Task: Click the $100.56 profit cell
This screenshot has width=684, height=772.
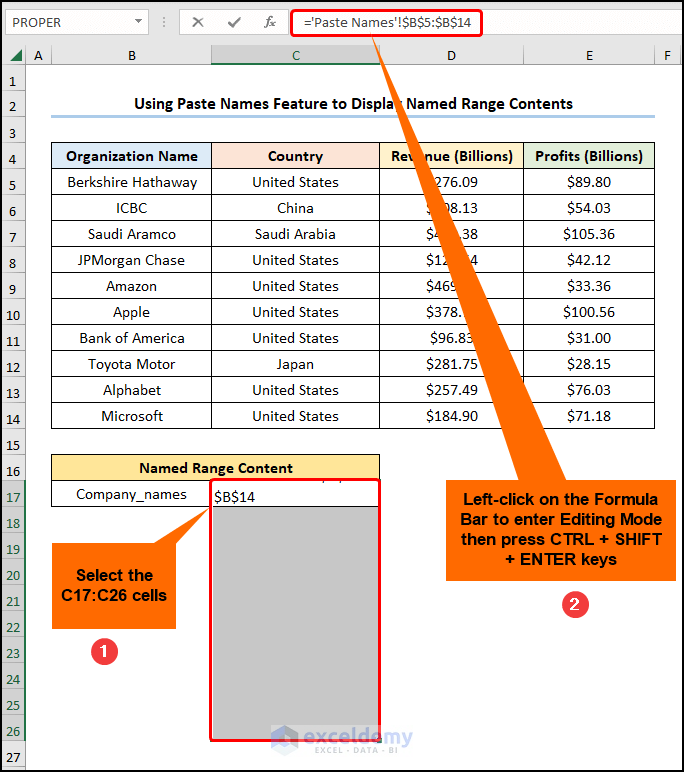Action: (589, 312)
